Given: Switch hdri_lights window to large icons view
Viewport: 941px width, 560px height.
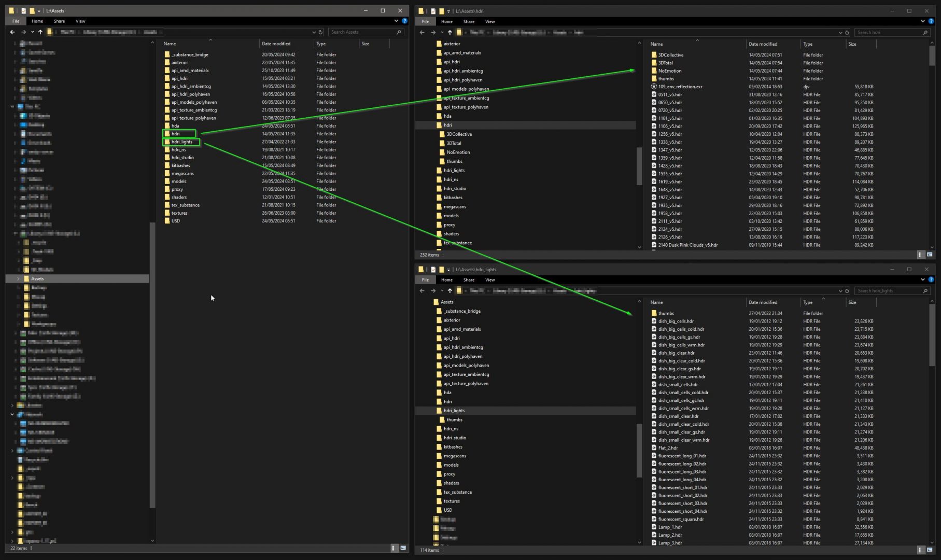Looking at the screenshot, I should point(929,550).
